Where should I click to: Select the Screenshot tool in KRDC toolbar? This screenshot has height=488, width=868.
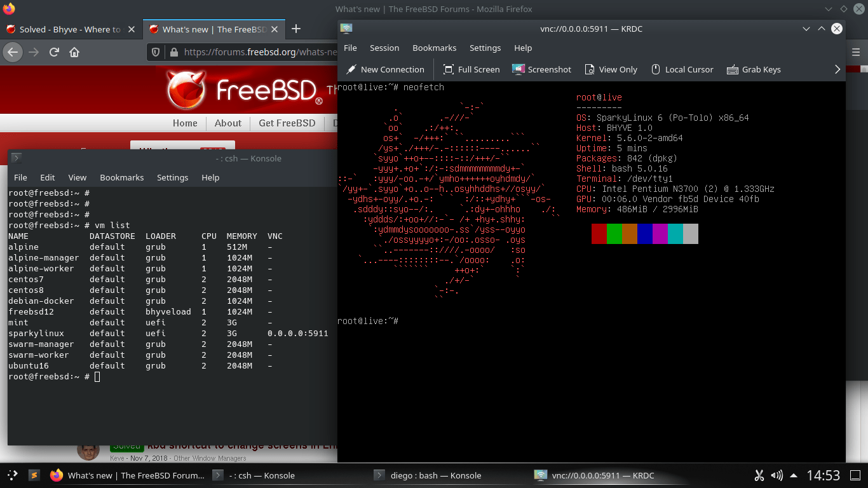click(541, 69)
